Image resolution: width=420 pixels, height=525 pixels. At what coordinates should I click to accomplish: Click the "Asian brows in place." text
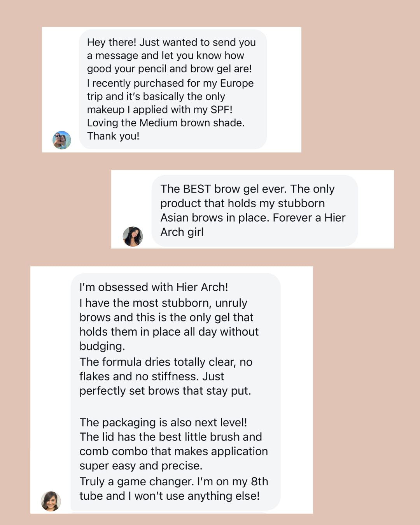click(215, 218)
